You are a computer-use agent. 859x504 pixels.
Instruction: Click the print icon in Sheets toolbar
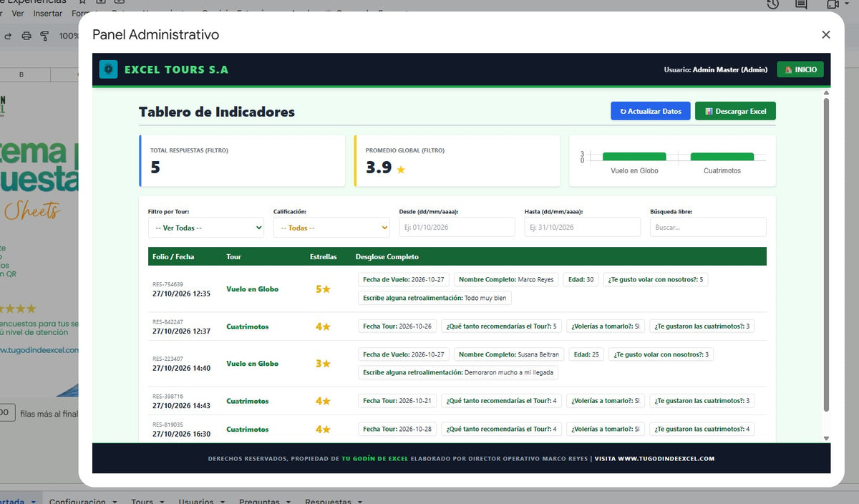tap(26, 36)
